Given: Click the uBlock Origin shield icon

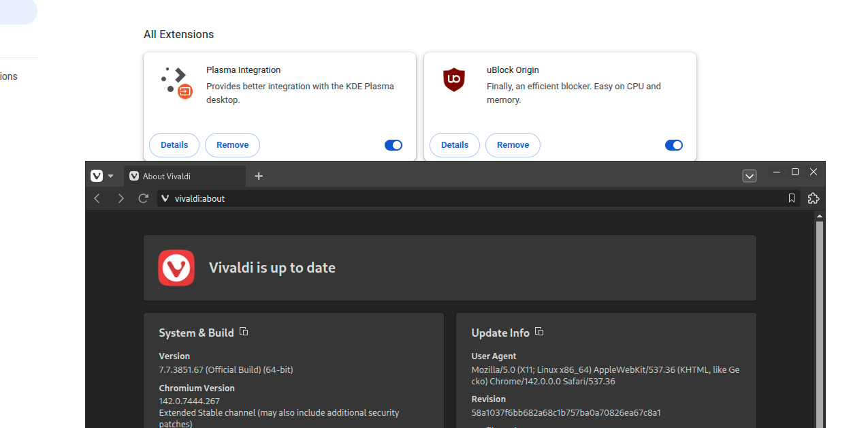Looking at the screenshot, I should 453,80.
